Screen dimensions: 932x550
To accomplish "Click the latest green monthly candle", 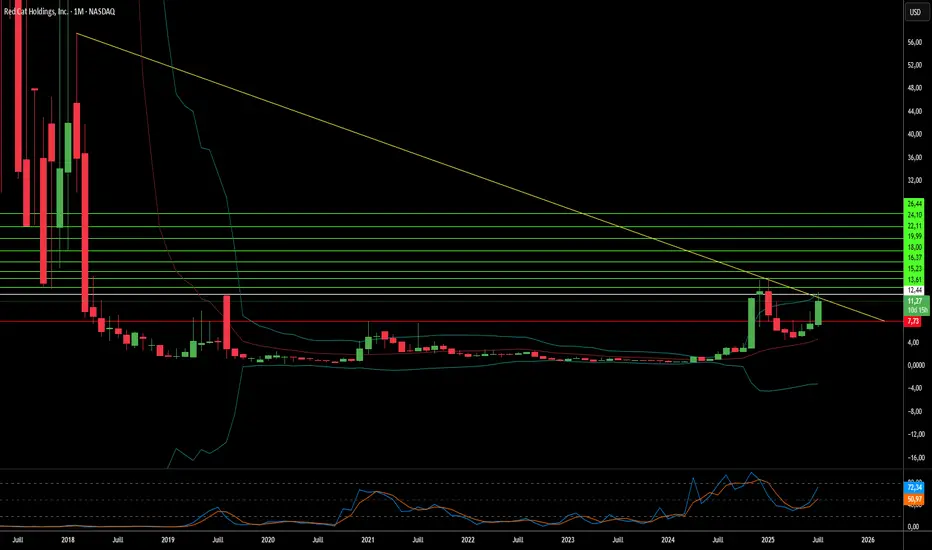I will click(818, 311).
